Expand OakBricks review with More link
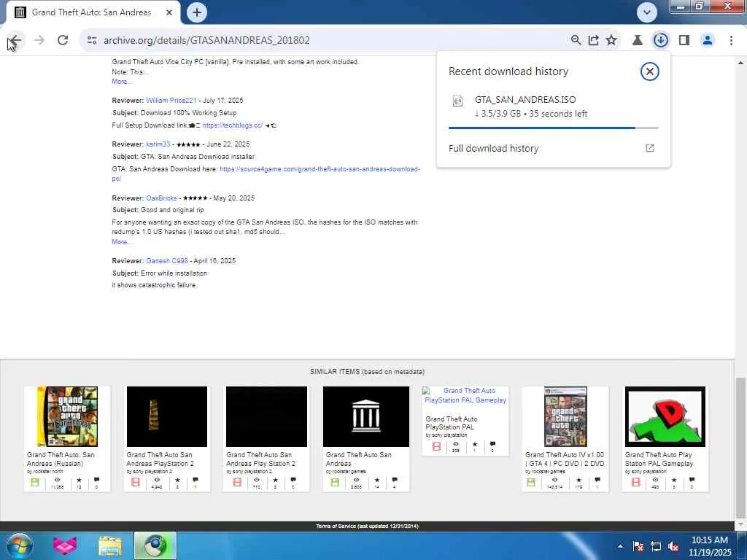The height and width of the screenshot is (560, 747). [x=121, y=242]
